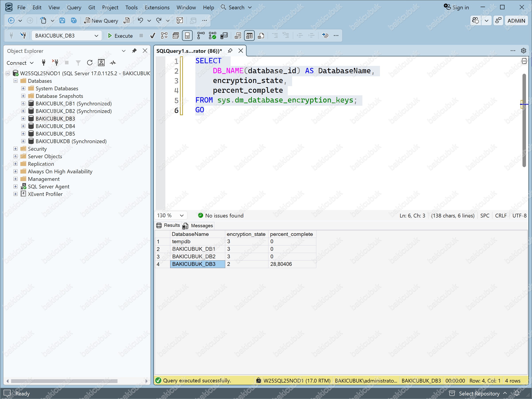This screenshot has height=399, width=532.
Task: Click the notifications bell icon
Action: tap(517, 393)
